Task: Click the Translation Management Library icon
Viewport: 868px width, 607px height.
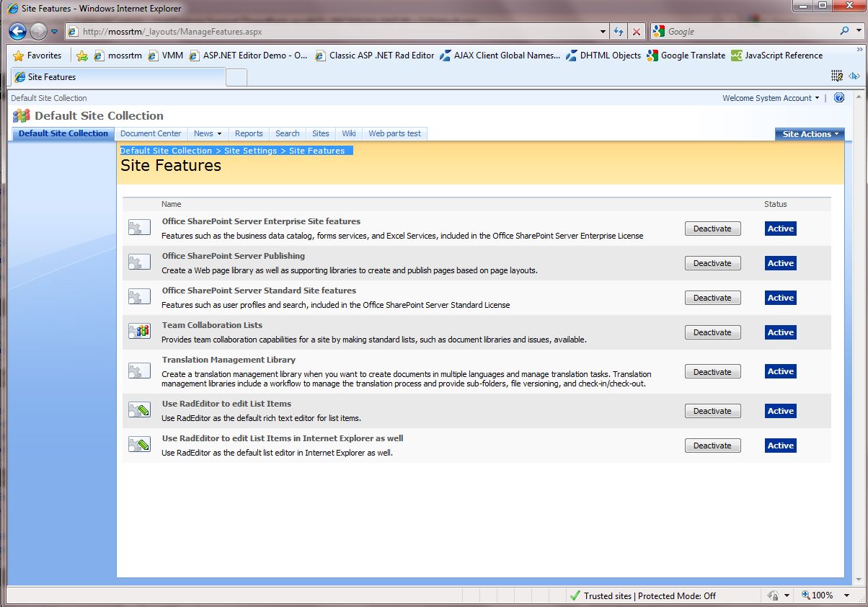Action: click(139, 371)
